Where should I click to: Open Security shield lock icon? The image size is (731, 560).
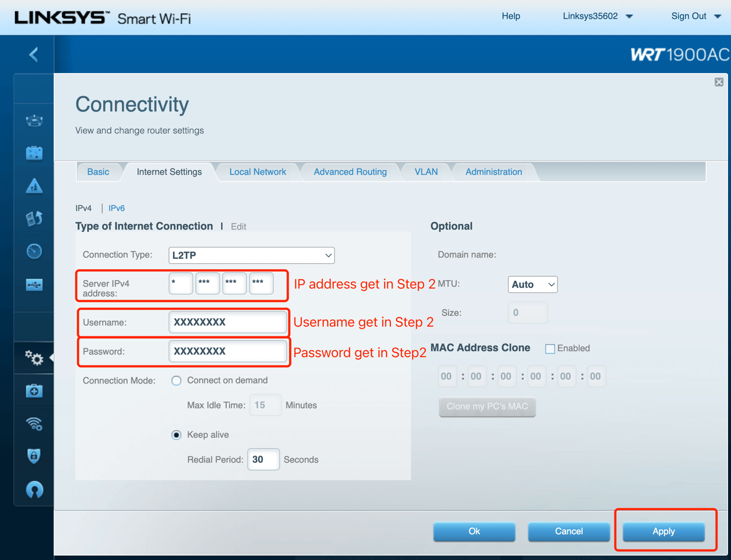pyautogui.click(x=34, y=456)
